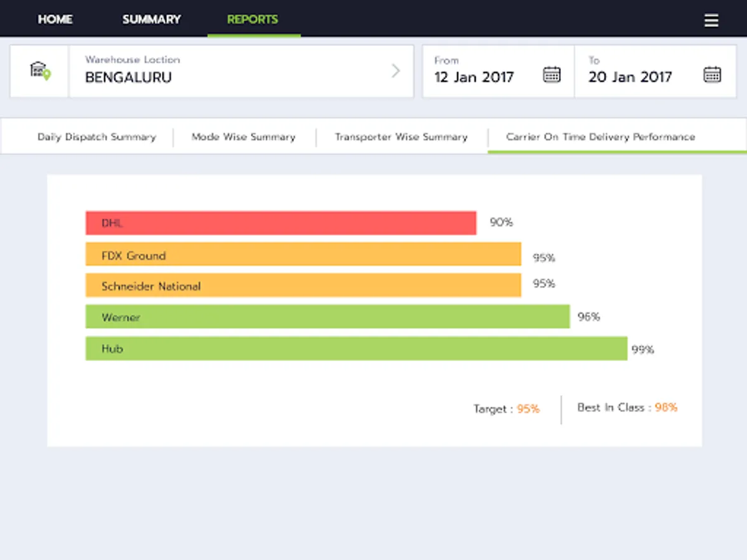Open the SUMMARY menu
747x560 pixels.
[x=151, y=19]
